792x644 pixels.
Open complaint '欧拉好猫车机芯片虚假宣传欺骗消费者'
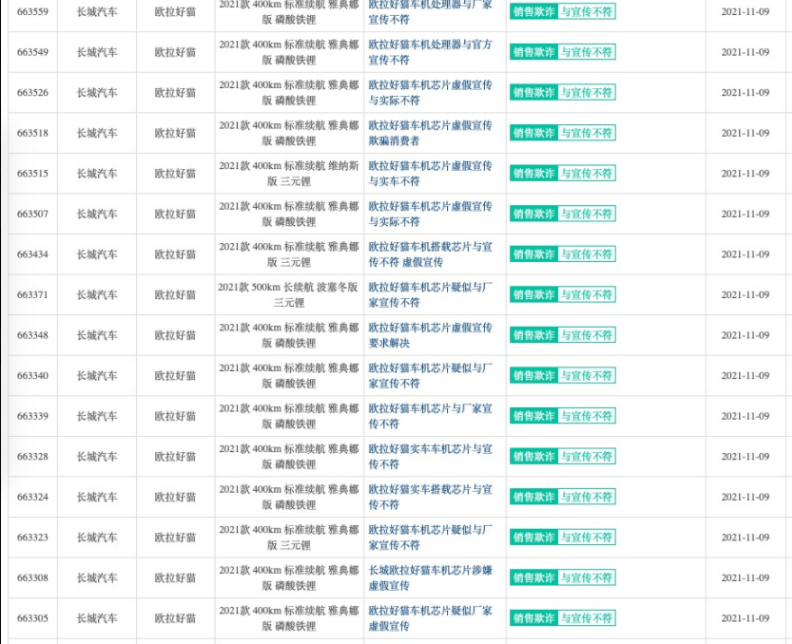430,133
